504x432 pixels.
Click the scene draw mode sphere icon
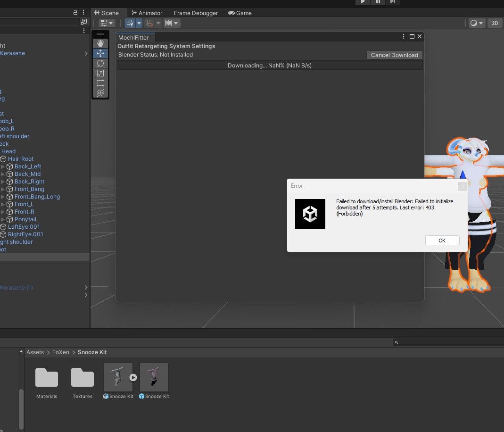point(473,23)
